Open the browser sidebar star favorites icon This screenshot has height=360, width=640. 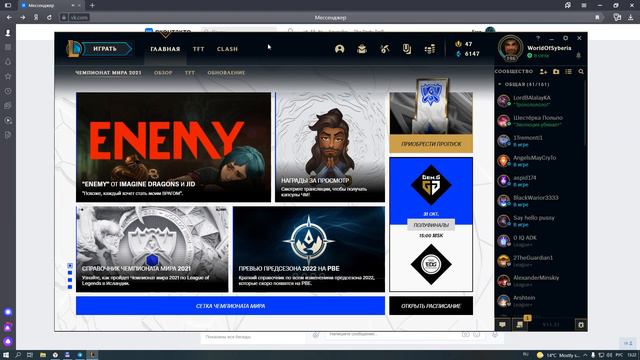click(x=8, y=76)
